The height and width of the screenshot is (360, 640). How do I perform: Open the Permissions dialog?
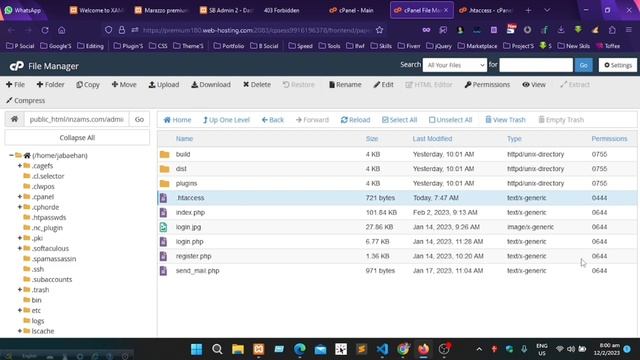(x=487, y=84)
